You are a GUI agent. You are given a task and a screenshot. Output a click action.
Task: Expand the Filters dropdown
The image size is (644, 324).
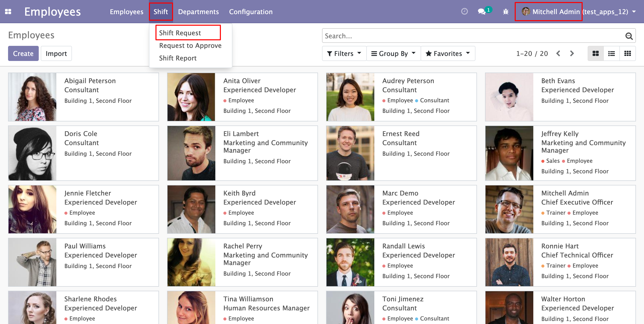pos(344,53)
